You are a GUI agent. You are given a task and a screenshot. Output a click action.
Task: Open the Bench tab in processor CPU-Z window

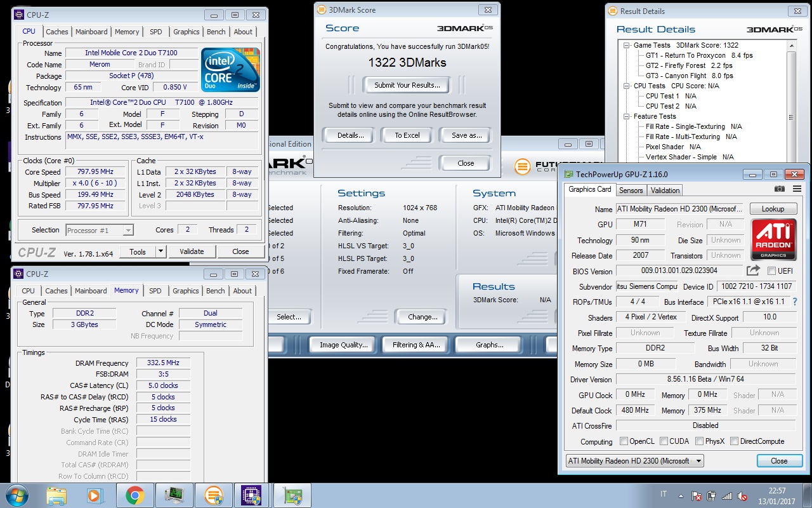pos(216,32)
